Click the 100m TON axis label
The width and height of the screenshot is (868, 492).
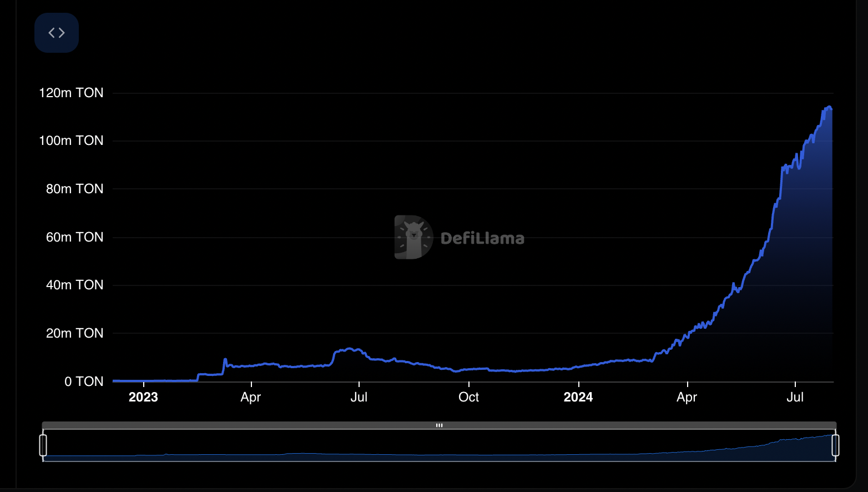coord(71,140)
